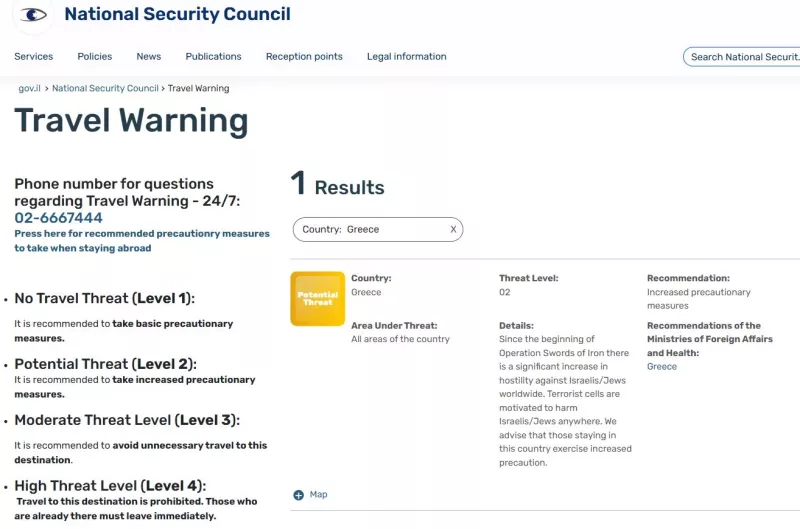Remove the Country: Greece filter with X
This screenshot has height=529, width=800.
[x=453, y=229]
